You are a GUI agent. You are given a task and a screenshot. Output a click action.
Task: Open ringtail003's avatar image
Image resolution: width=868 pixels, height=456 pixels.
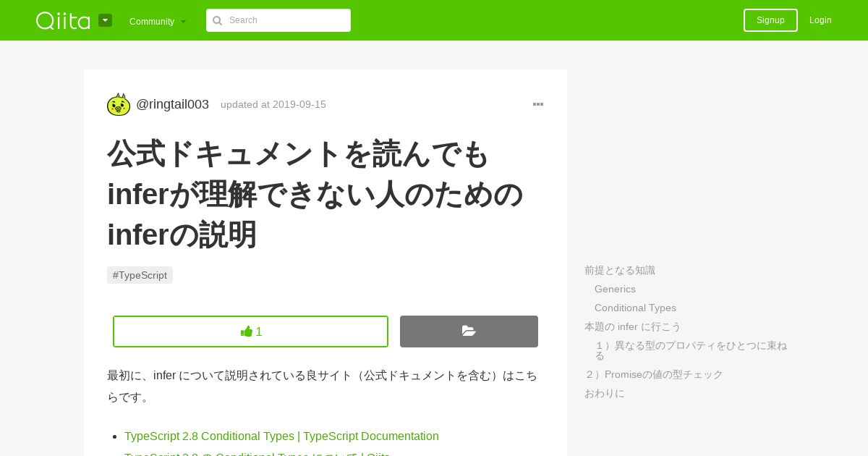[119, 104]
